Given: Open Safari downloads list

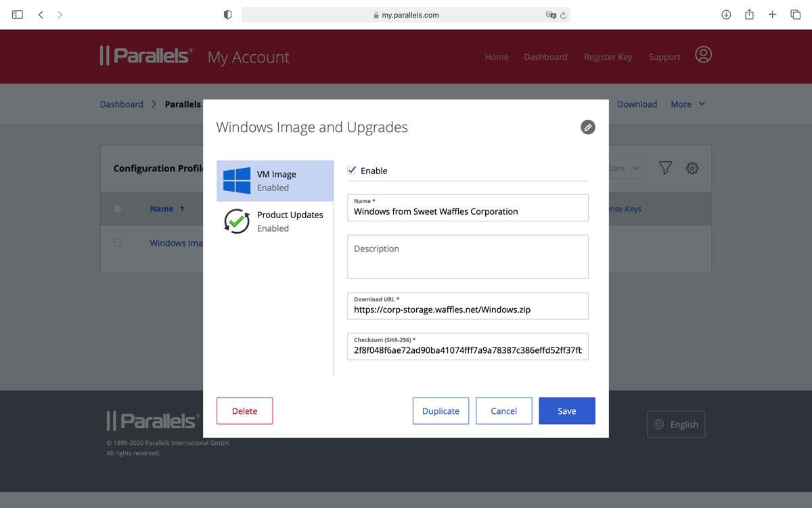Looking at the screenshot, I should (726, 14).
